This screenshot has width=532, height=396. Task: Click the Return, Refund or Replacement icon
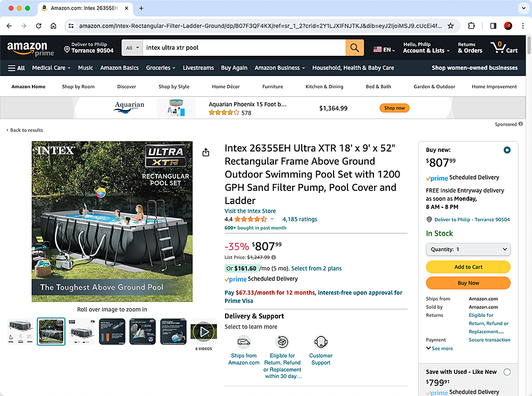tap(282, 342)
